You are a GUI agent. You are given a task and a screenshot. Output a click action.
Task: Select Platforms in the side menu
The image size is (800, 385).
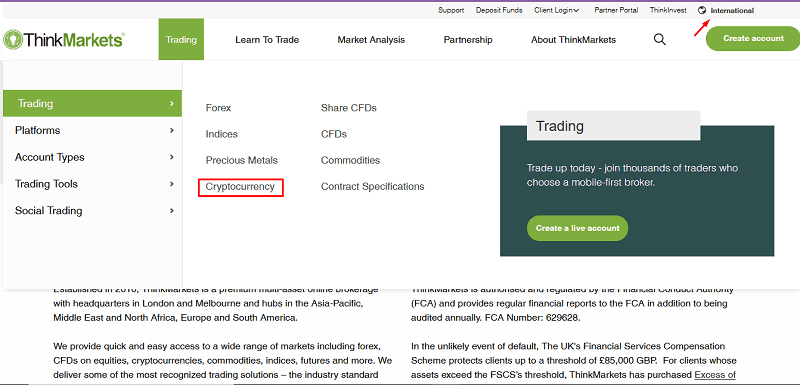click(x=37, y=131)
